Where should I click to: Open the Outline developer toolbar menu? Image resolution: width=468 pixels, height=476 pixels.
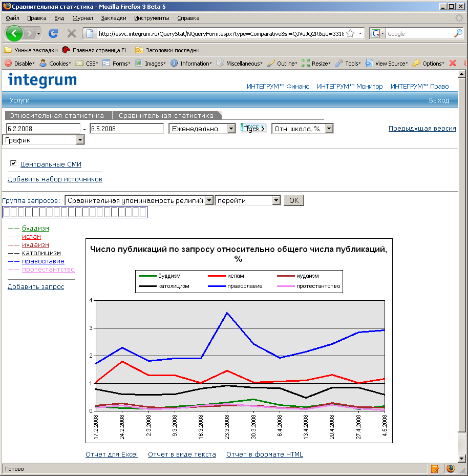click(x=282, y=63)
